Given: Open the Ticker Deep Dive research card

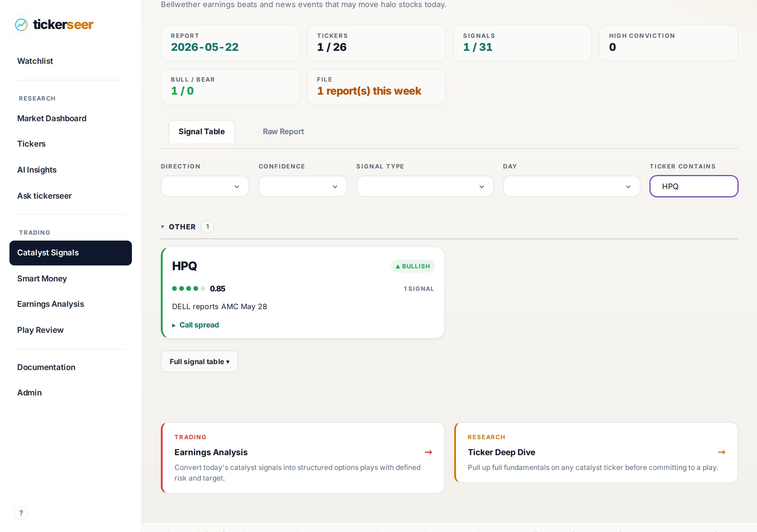Looking at the screenshot, I should [x=596, y=452].
